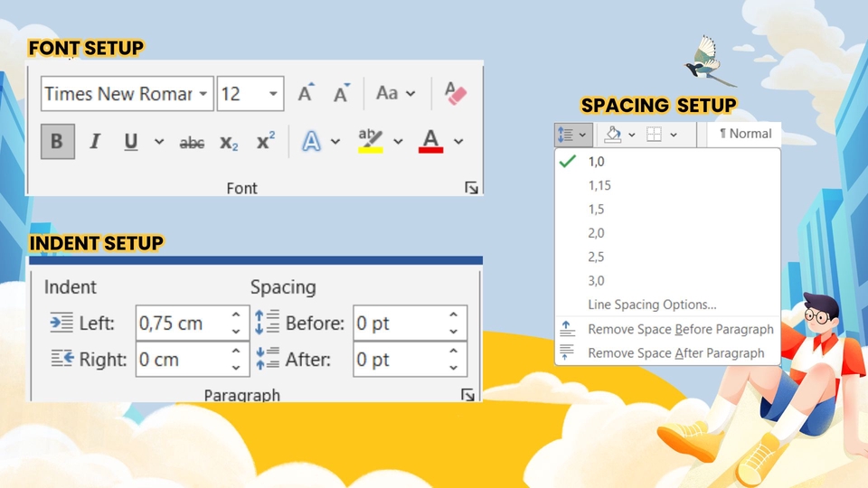Click the Superscript icon

pos(265,142)
